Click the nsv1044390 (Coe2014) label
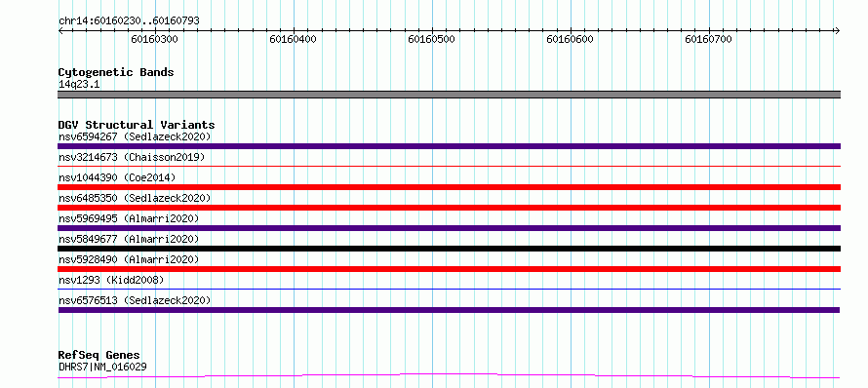Viewport: 868px width, 388px height. 117,177
